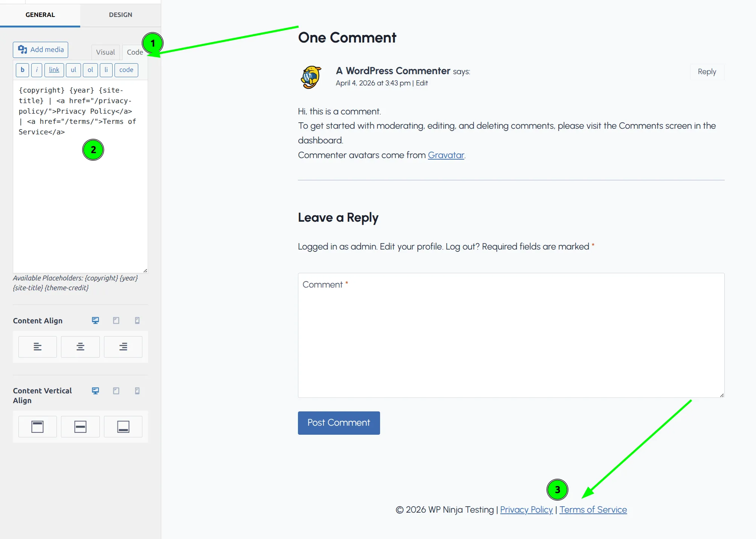Toggle bold formatting in the text editor
756x539 pixels.
pos(22,70)
